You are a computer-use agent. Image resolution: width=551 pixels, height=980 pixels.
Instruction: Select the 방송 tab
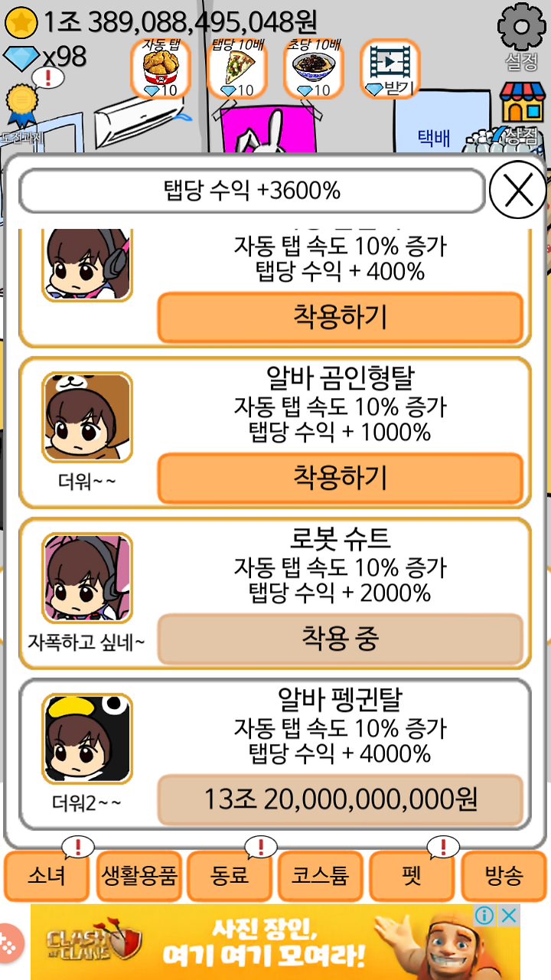tap(504, 876)
